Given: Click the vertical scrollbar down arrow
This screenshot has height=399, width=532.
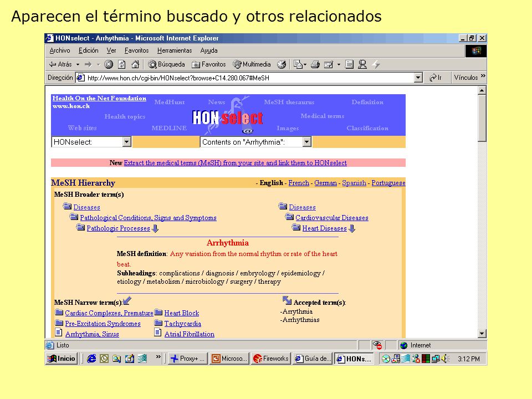Looking at the screenshot, I should [482, 334].
